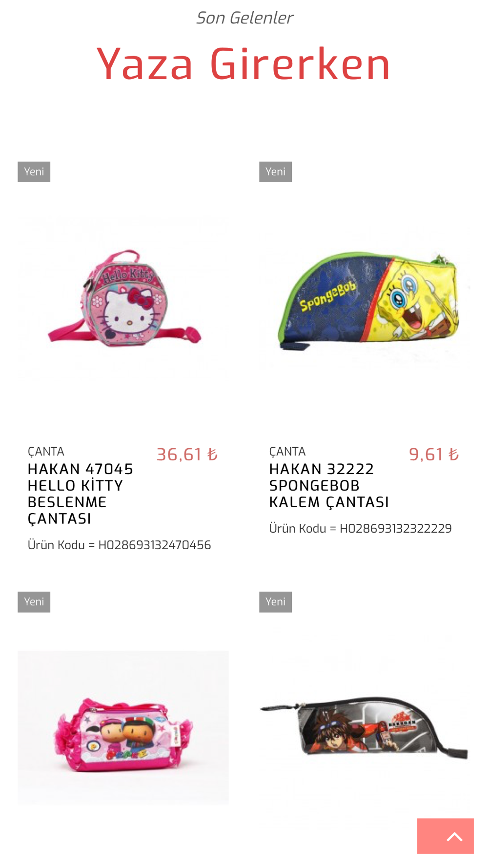Viewport: 488px width, 868px height.
Task: Click the ÇANTA category above SpongeBob product
Action: click(287, 452)
